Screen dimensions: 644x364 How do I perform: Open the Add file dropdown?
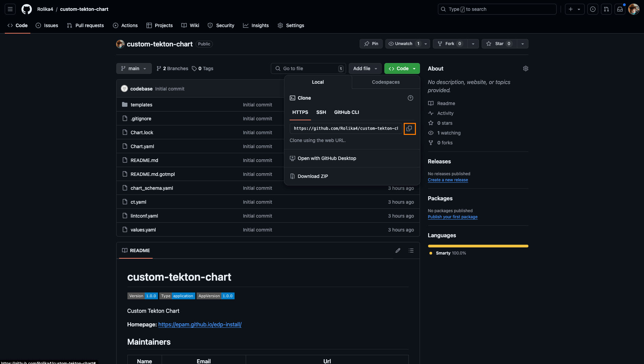pyautogui.click(x=365, y=68)
